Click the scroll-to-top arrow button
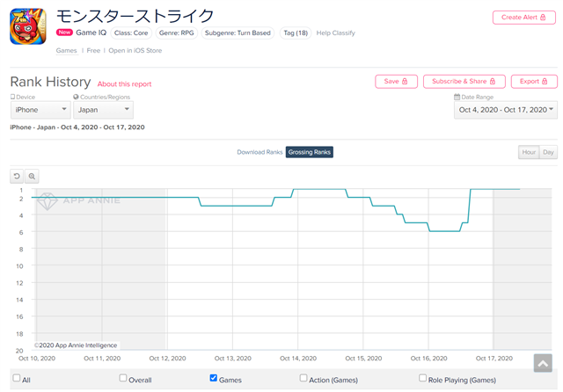The image size is (563, 392). pos(543,363)
